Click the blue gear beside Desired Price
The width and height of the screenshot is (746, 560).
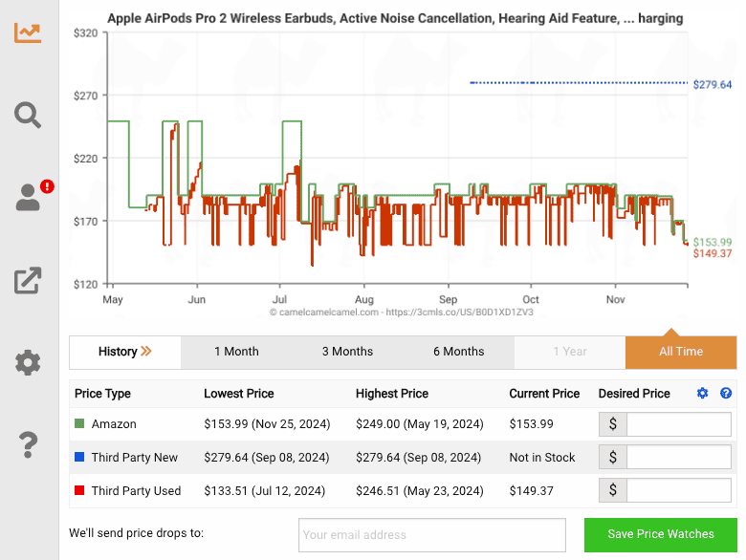click(702, 394)
